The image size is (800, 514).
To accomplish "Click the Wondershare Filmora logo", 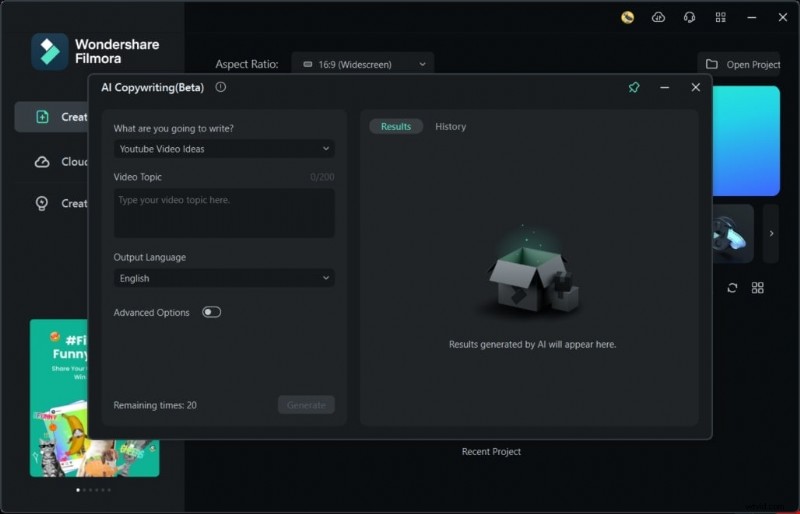I will [50, 51].
